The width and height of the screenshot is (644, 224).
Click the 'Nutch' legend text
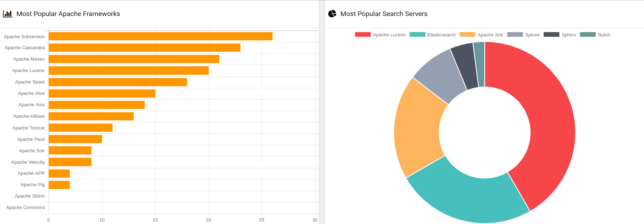(604, 35)
